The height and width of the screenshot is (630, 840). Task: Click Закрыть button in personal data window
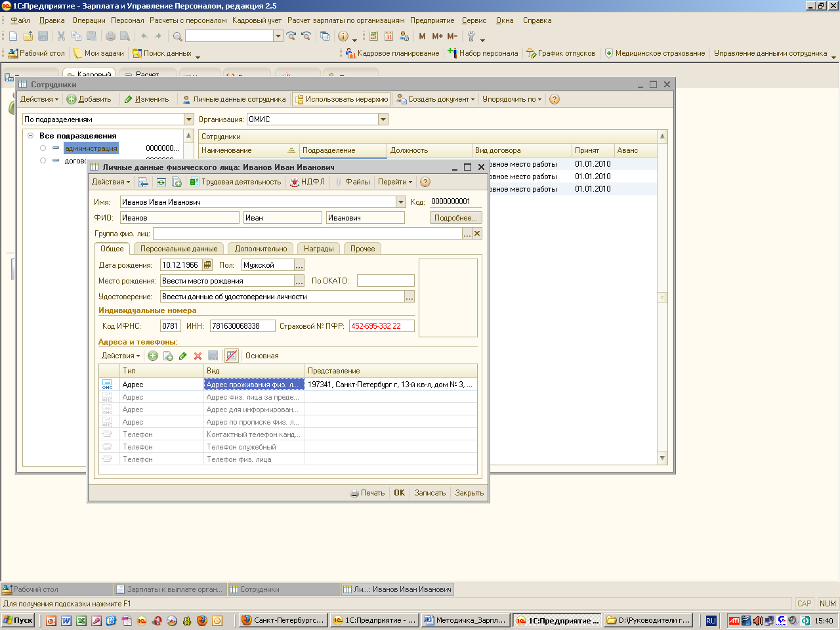tap(469, 493)
